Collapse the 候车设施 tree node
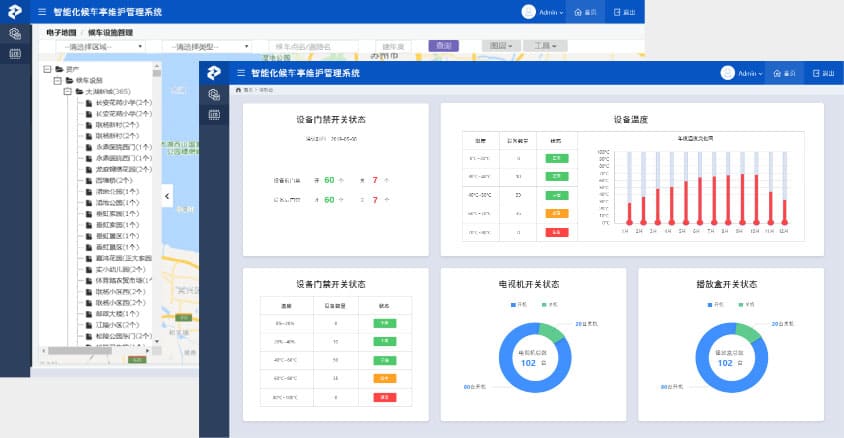The height and width of the screenshot is (438, 844). tap(58, 80)
